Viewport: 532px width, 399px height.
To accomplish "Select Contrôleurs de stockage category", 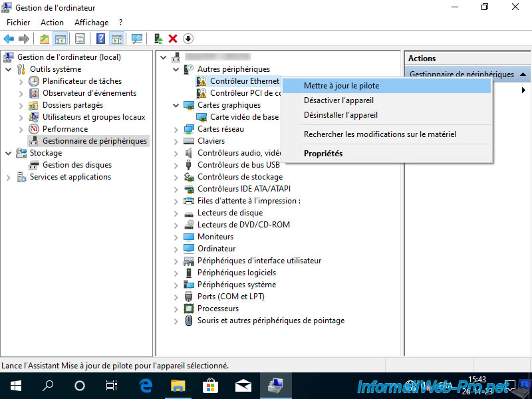I will [240, 177].
